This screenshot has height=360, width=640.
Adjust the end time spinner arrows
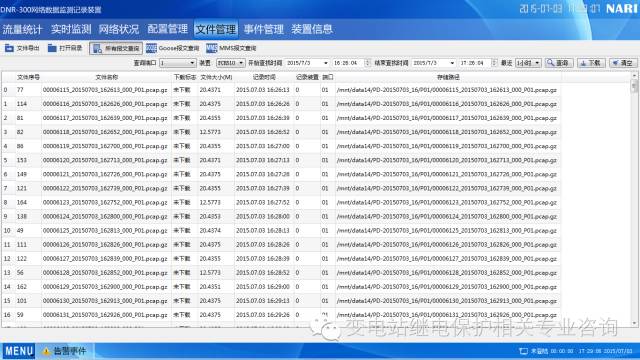click(x=494, y=63)
